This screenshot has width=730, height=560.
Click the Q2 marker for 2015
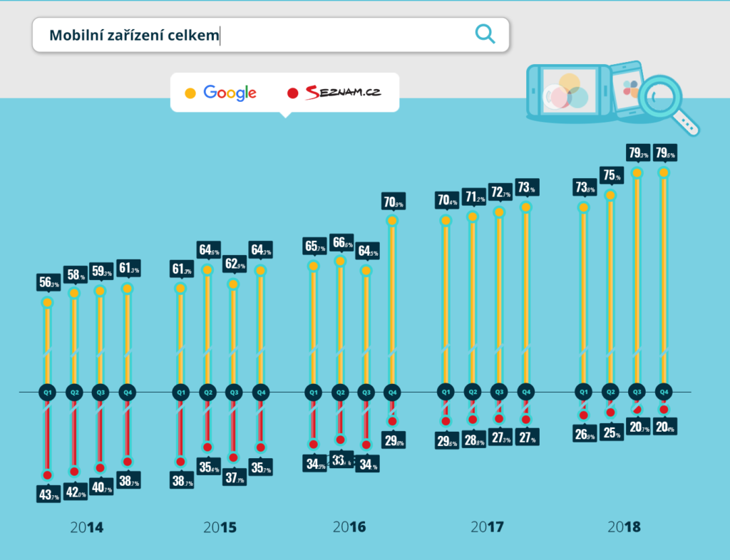[x=207, y=393]
